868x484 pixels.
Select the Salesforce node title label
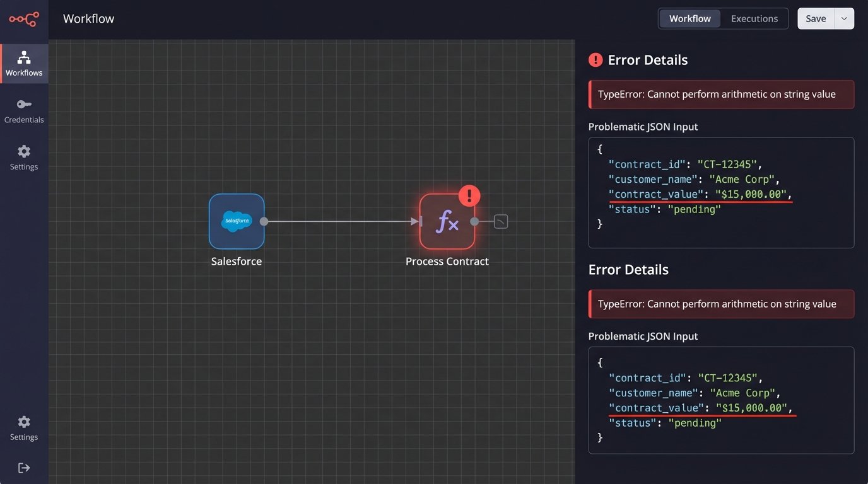tap(237, 261)
